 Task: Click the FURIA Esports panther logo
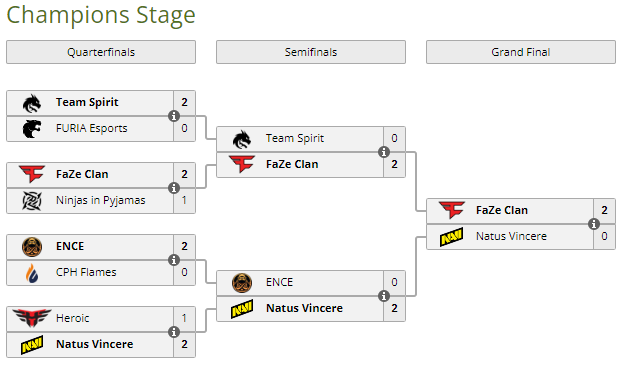click(32, 129)
